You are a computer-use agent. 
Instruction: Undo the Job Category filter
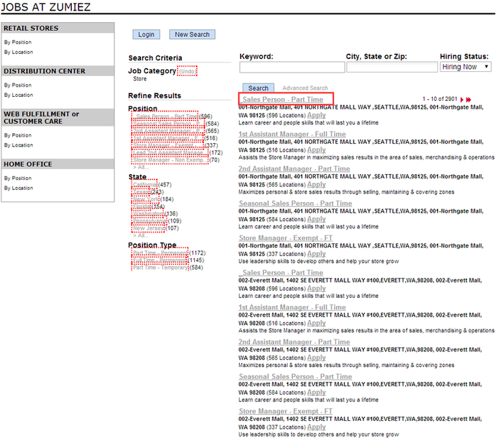click(x=187, y=71)
